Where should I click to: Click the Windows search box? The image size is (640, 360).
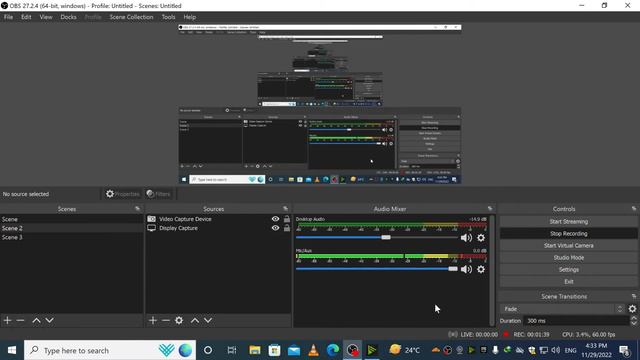(110, 350)
